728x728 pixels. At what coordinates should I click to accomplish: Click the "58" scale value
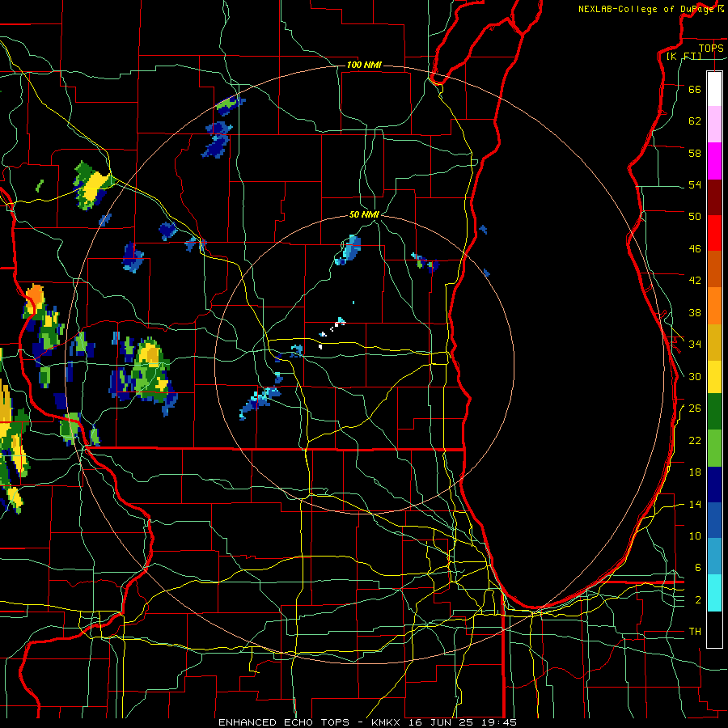pos(695,153)
